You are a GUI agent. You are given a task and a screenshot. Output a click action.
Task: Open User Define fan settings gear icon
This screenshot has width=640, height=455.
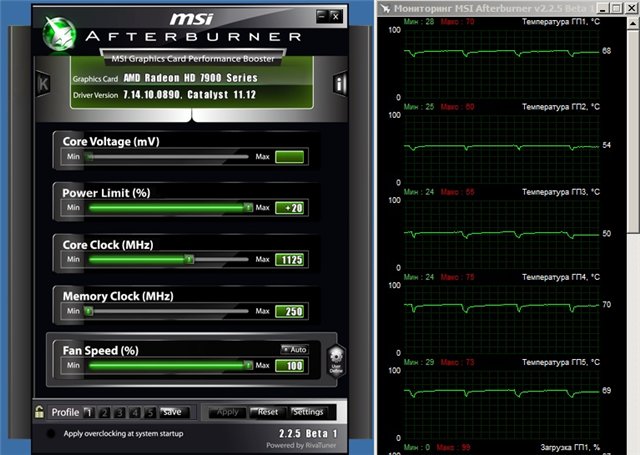(336, 360)
